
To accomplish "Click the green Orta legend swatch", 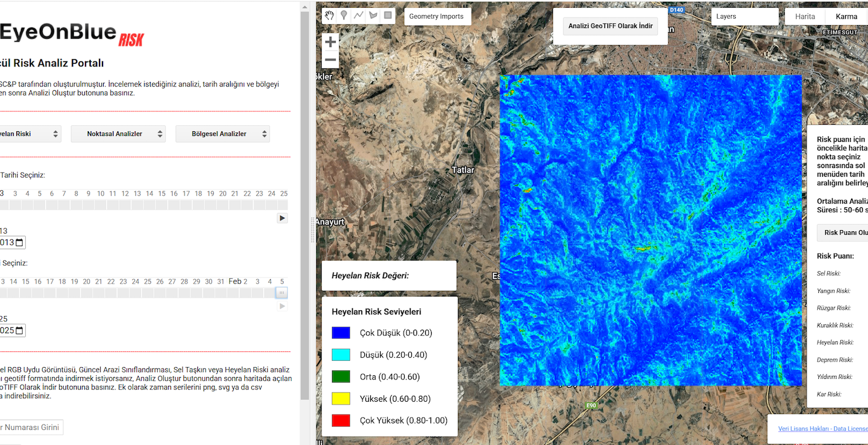I will [x=341, y=376].
